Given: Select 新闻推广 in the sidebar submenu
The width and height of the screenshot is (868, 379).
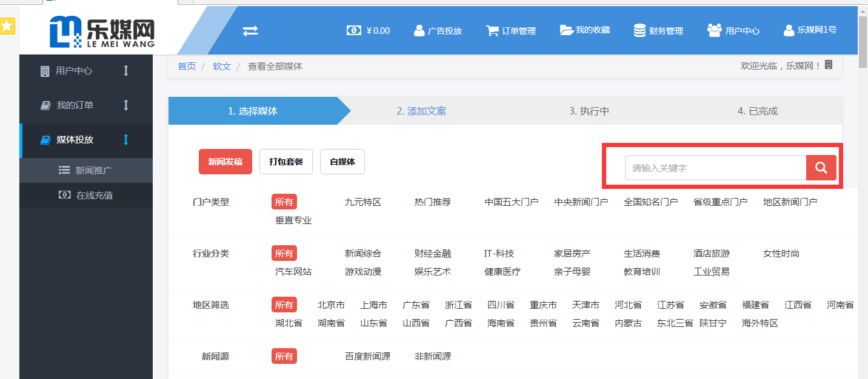Looking at the screenshot, I should (86, 171).
